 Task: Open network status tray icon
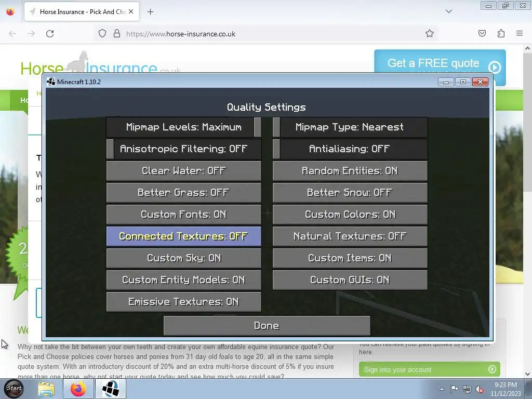coord(467,389)
